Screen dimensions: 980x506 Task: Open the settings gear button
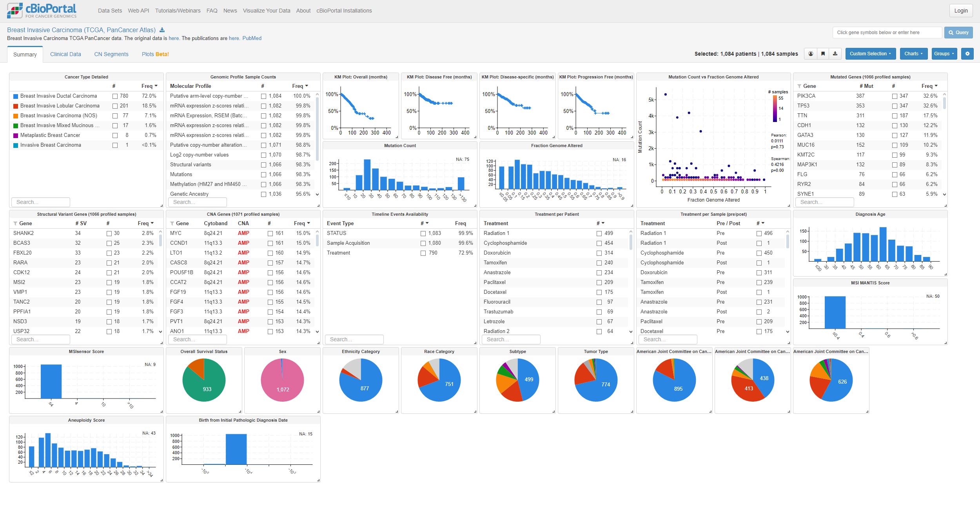pyautogui.click(x=967, y=54)
